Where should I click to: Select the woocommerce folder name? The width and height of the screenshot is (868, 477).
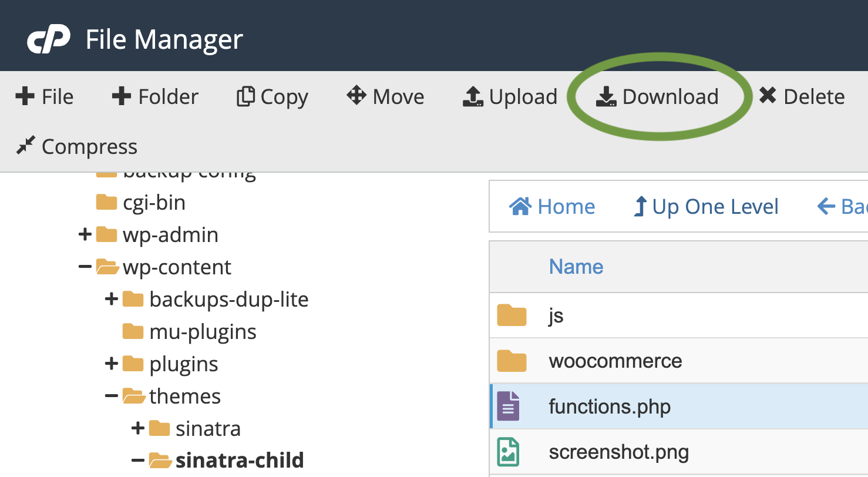click(x=615, y=361)
